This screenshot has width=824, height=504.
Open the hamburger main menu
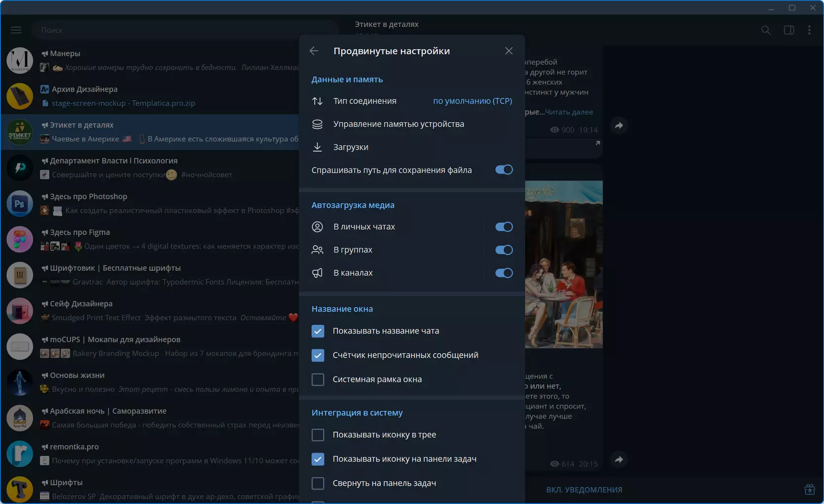point(16,30)
